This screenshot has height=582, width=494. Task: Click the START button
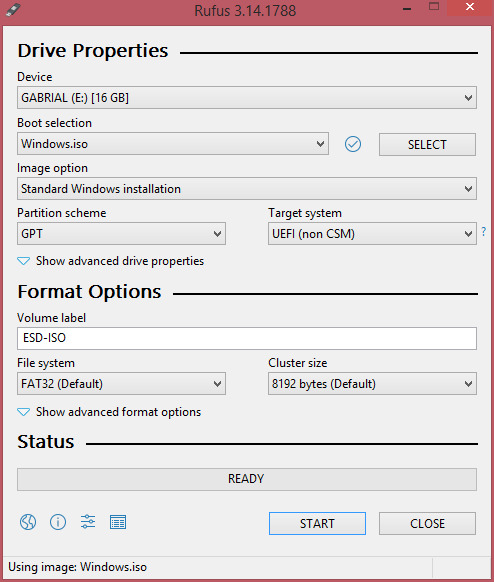point(317,523)
